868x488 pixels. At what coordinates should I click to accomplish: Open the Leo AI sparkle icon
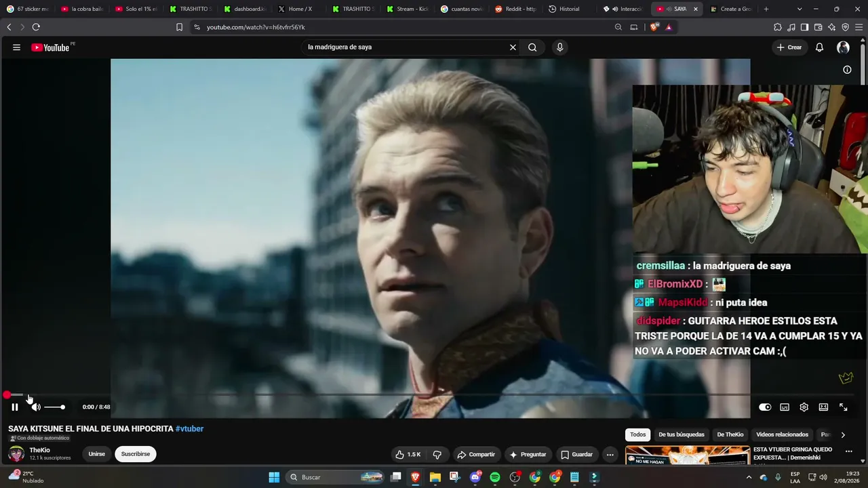point(832,27)
